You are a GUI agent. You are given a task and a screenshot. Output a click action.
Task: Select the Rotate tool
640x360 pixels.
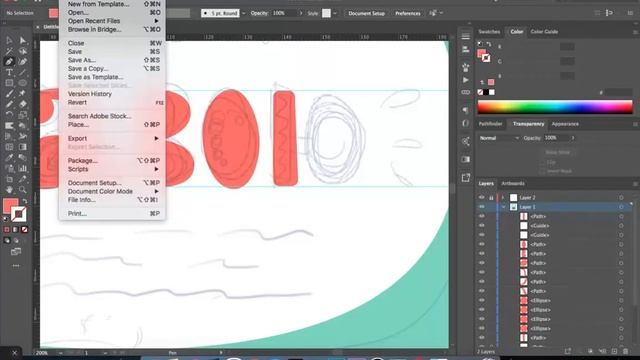(x=9, y=115)
